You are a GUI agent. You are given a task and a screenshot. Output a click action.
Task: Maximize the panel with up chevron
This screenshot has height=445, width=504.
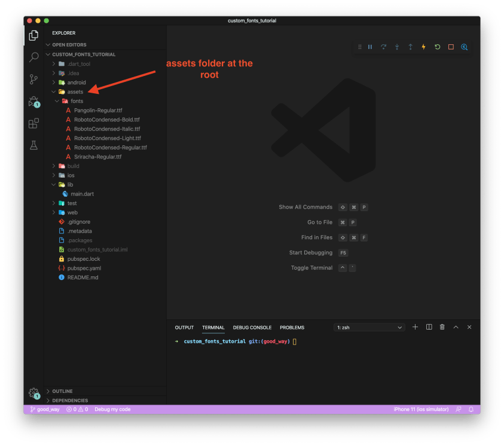pyautogui.click(x=456, y=327)
